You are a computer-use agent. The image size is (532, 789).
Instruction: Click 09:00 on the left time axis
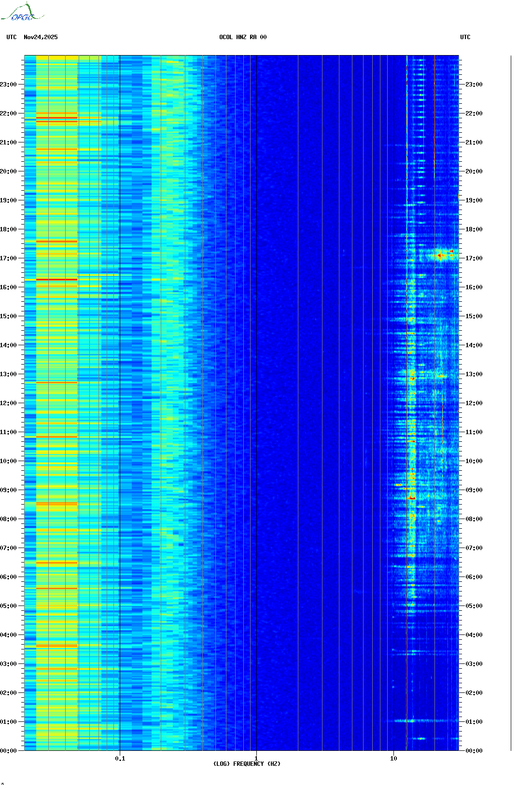[8, 490]
